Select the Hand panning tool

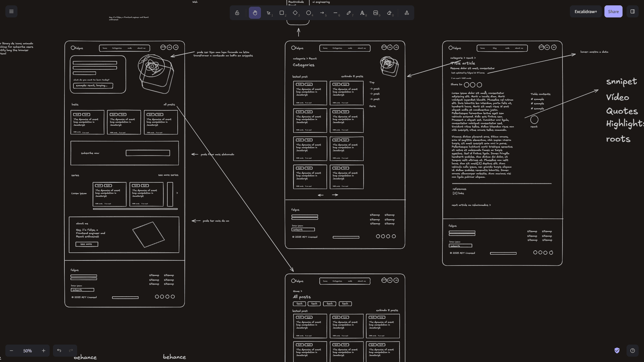coord(255,13)
